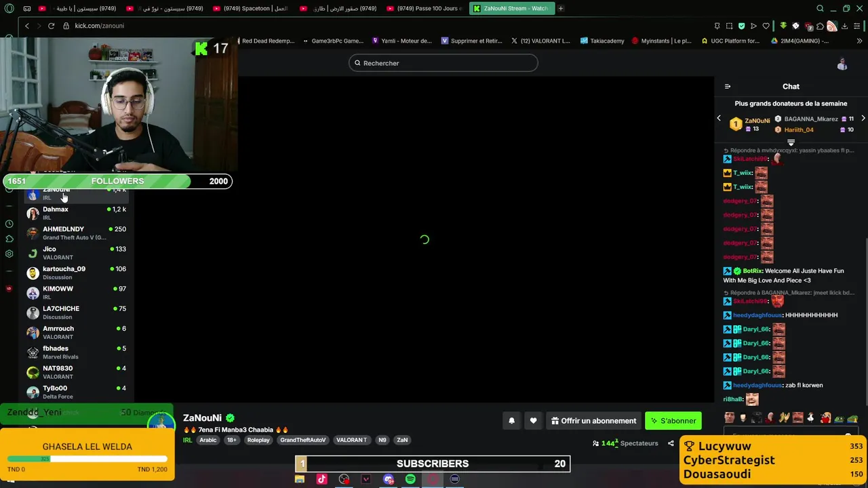Screen dimensions: 868x488
Task: Click the heart follow button
Action: tap(533, 421)
